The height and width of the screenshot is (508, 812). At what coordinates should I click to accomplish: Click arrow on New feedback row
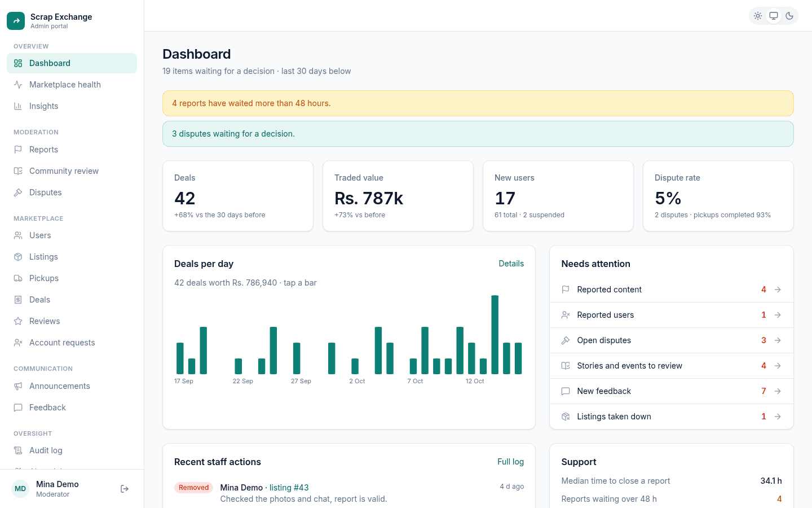778,391
